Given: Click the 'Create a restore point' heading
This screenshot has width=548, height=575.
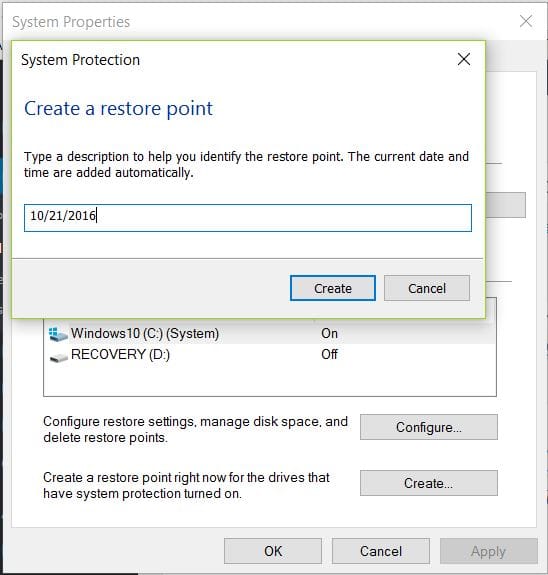Looking at the screenshot, I should 118,109.
